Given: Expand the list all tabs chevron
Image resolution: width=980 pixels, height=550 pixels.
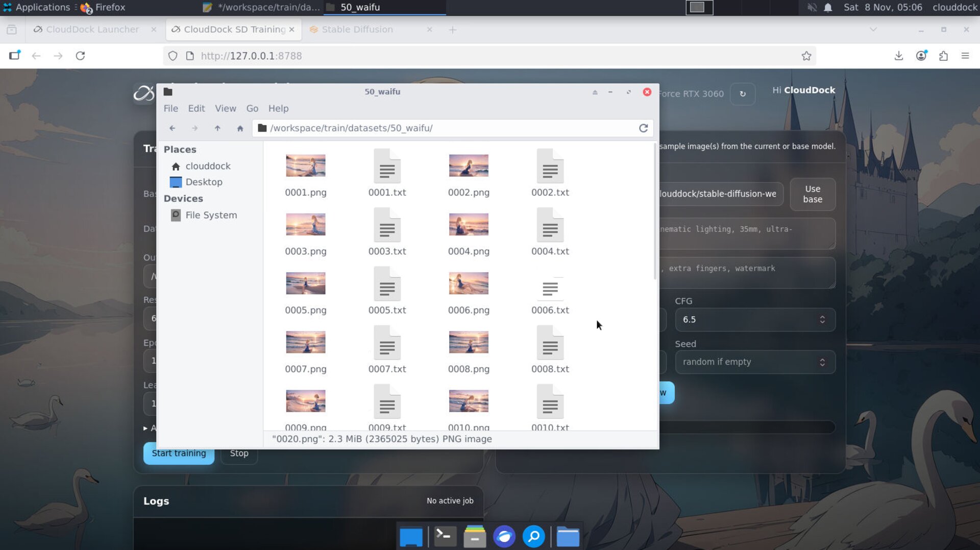Looking at the screenshot, I should pos(873,30).
